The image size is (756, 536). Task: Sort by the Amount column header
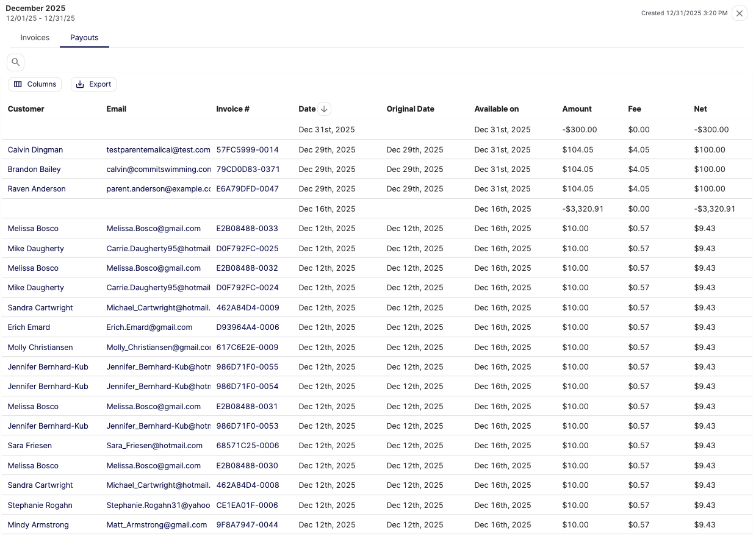[x=577, y=109]
